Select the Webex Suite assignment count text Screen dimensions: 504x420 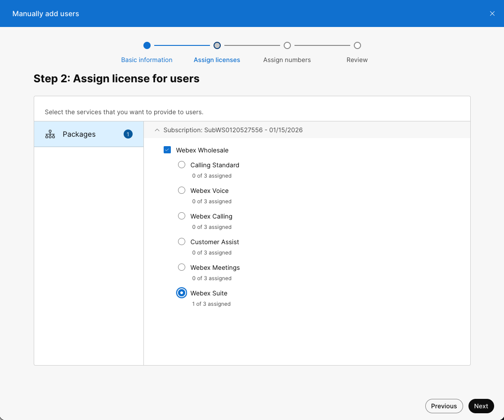[x=211, y=304]
